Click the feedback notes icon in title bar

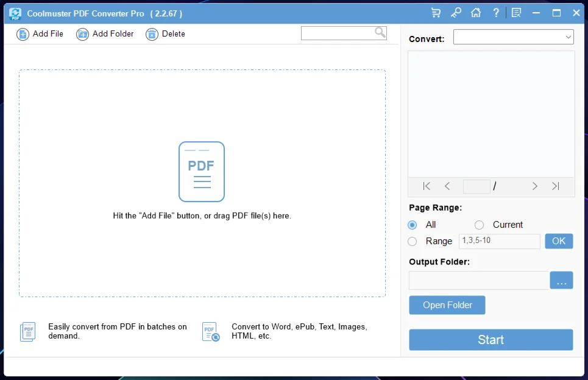(516, 13)
